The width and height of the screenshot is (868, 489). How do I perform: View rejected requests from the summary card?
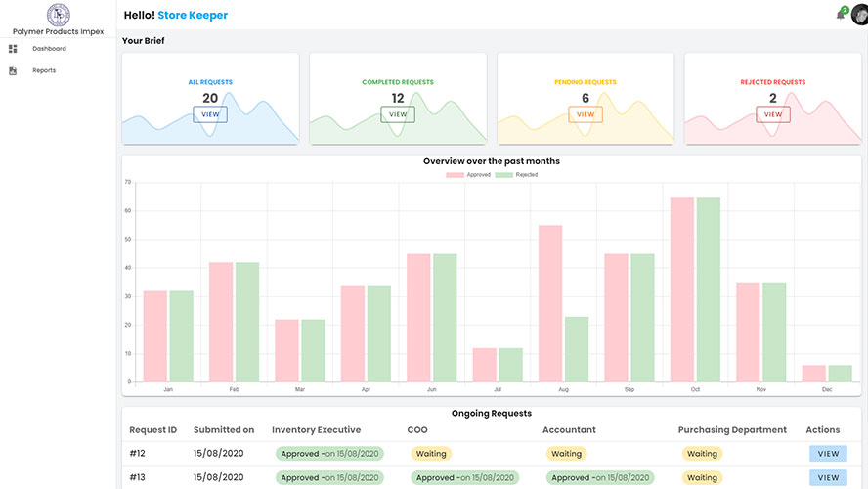pos(773,114)
